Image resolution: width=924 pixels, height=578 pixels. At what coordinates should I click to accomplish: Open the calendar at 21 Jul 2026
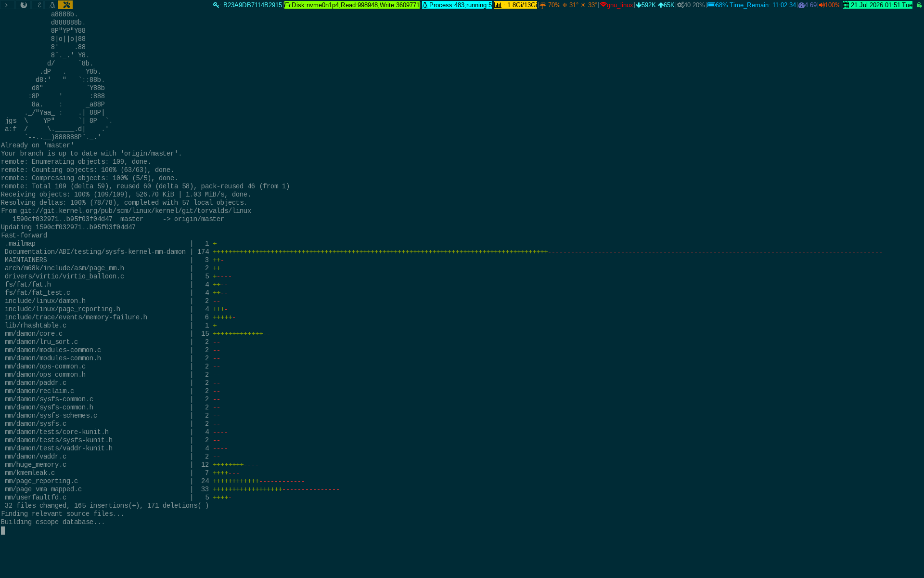coord(877,5)
